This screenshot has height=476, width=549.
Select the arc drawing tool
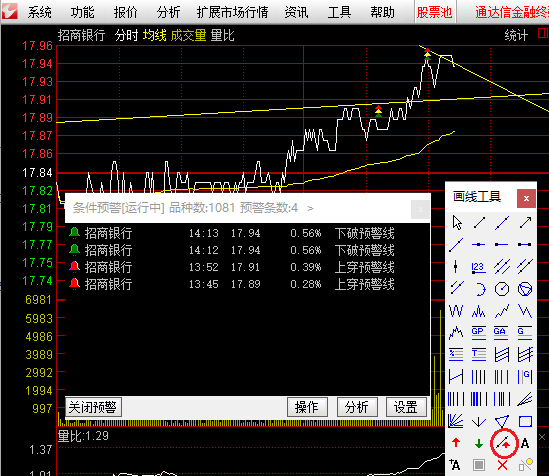(480, 289)
